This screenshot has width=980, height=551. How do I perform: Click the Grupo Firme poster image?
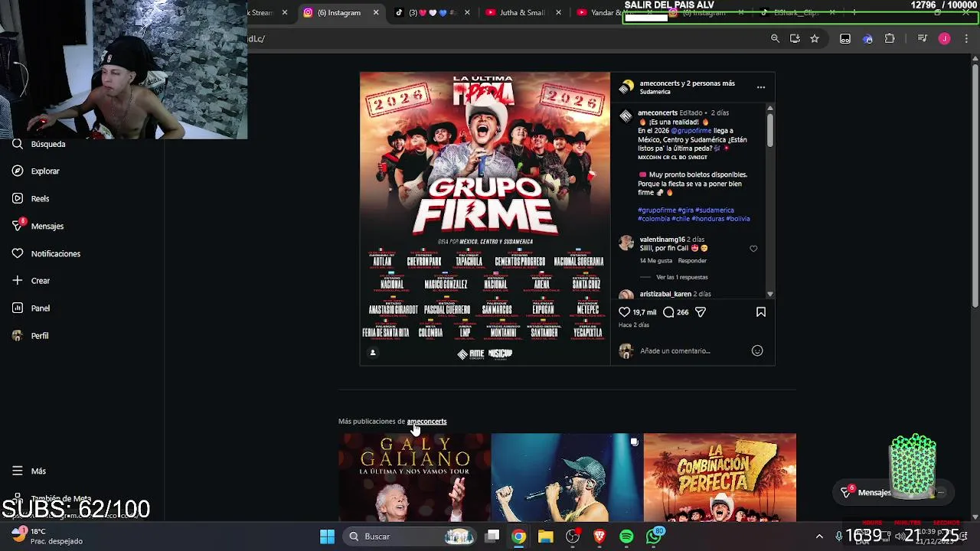coord(485,218)
